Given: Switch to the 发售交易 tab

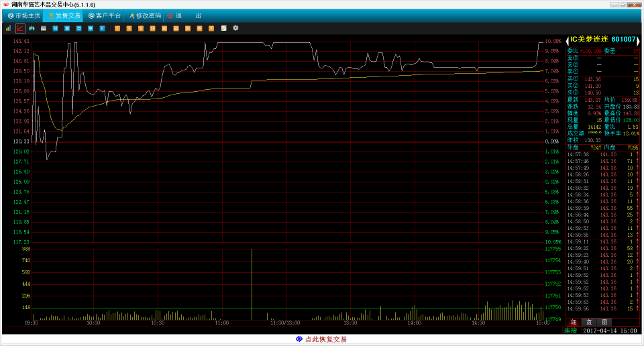Looking at the screenshot, I should (64, 15).
